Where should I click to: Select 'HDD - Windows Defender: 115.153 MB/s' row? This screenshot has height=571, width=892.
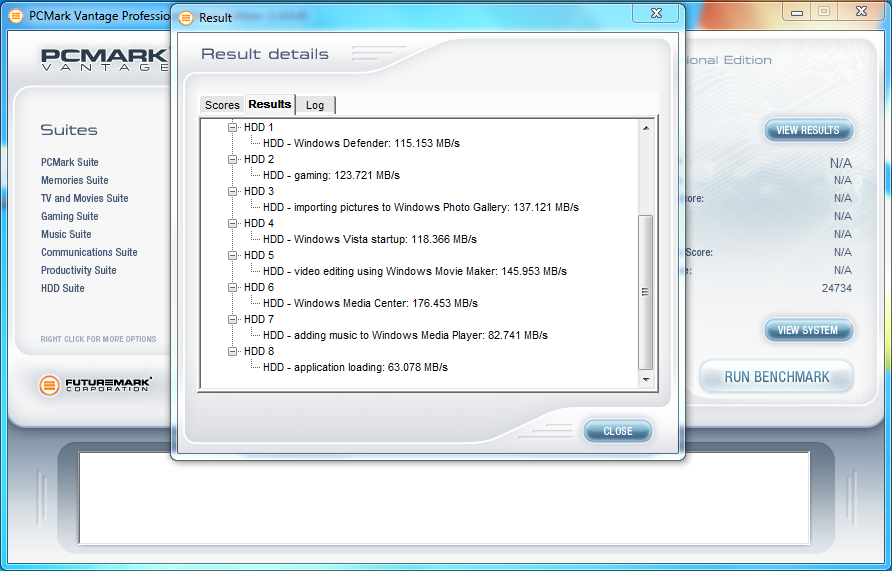[361, 143]
